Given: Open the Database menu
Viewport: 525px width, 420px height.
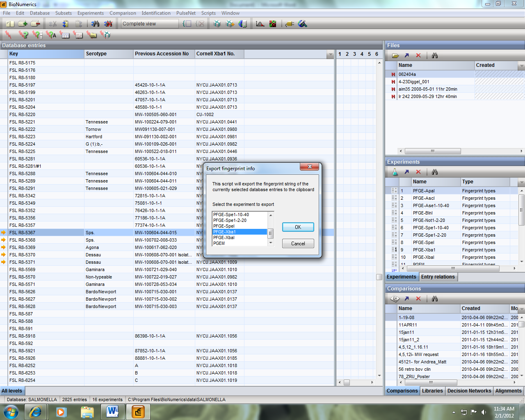Looking at the screenshot, I should 40,13.
